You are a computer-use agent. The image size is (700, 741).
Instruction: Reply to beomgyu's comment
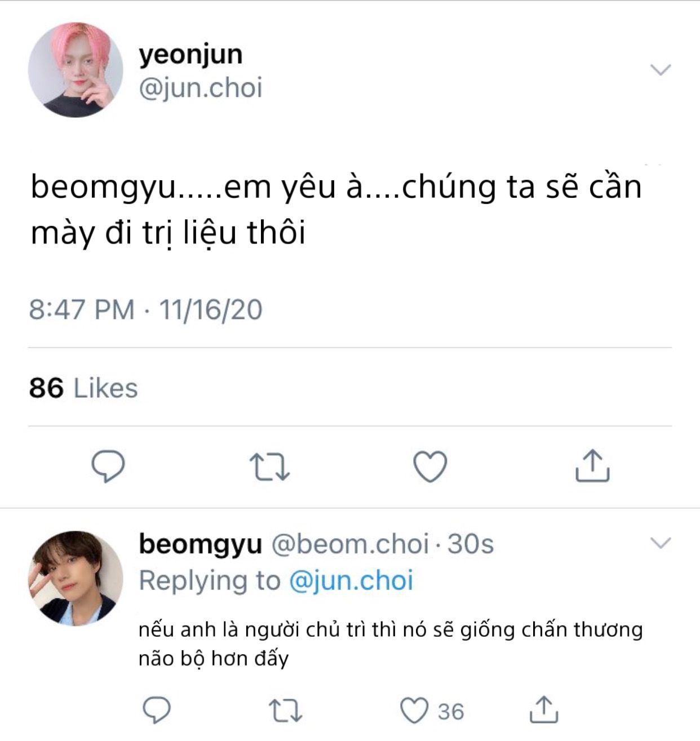pyautogui.click(x=156, y=710)
